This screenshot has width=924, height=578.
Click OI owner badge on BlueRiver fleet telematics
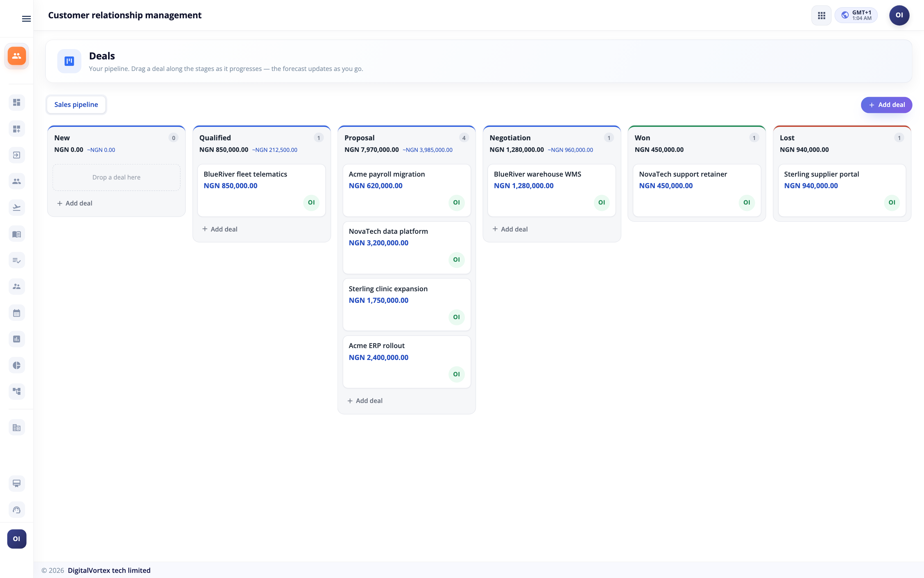(311, 202)
